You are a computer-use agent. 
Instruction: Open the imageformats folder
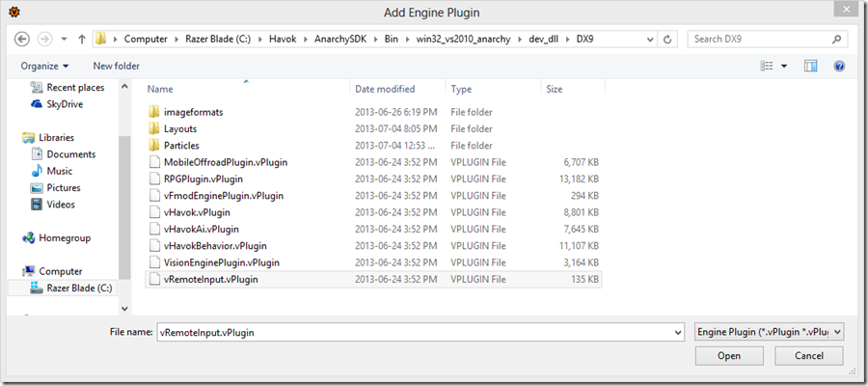point(193,112)
